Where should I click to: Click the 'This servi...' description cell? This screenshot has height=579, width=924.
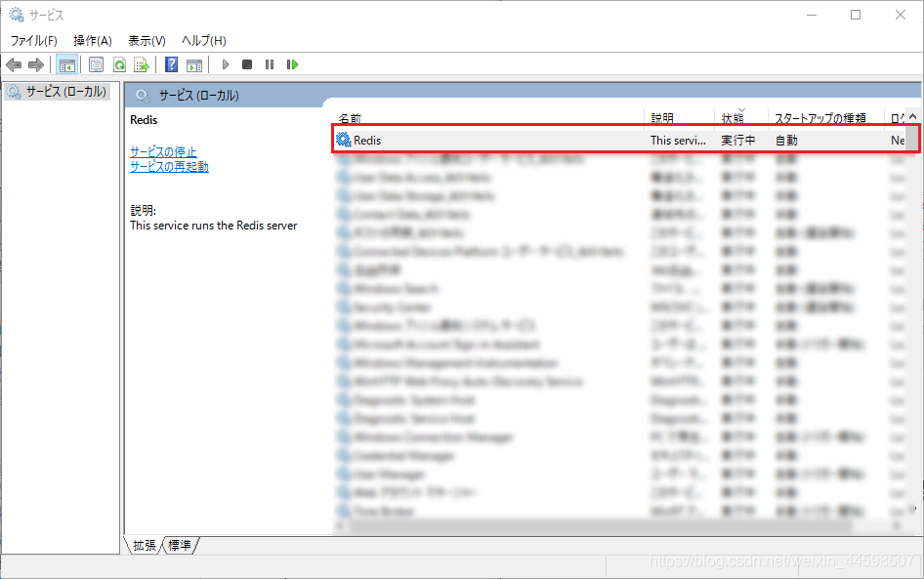[x=678, y=141]
